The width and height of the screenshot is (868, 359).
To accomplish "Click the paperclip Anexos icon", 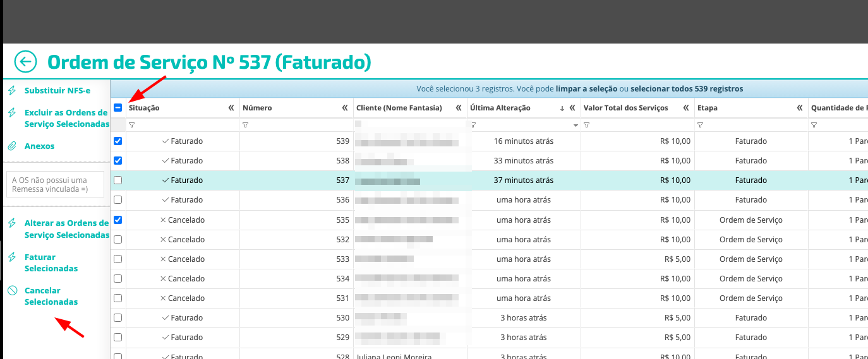I will (x=12, y=146).
